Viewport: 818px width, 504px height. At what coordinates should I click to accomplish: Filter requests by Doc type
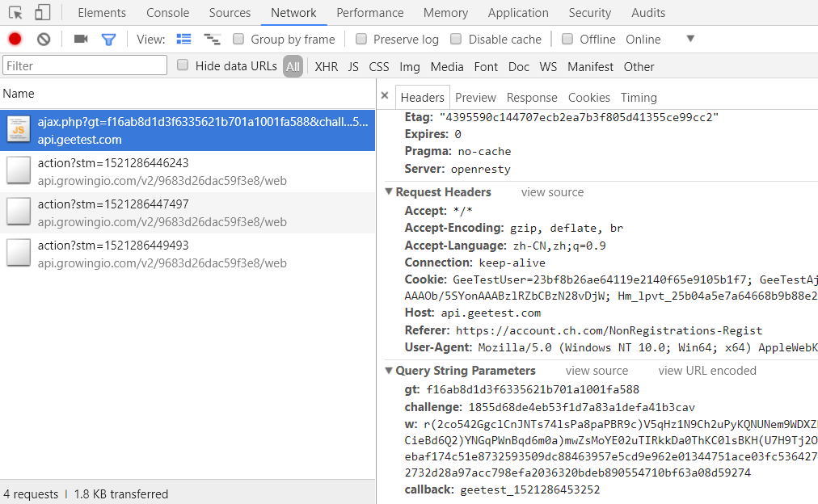click(x=519, y=67)
